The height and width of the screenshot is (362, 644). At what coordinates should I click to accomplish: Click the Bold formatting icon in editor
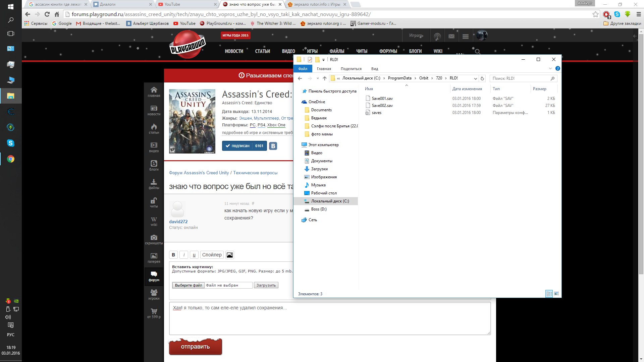(x=174, y=255)
